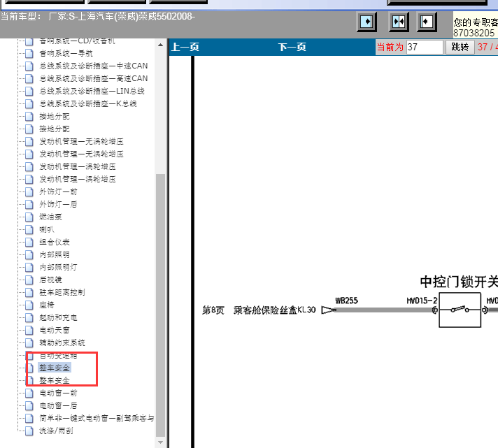
Task: Select 电动窗—后 in the tree
Action: tap(58, 405)
